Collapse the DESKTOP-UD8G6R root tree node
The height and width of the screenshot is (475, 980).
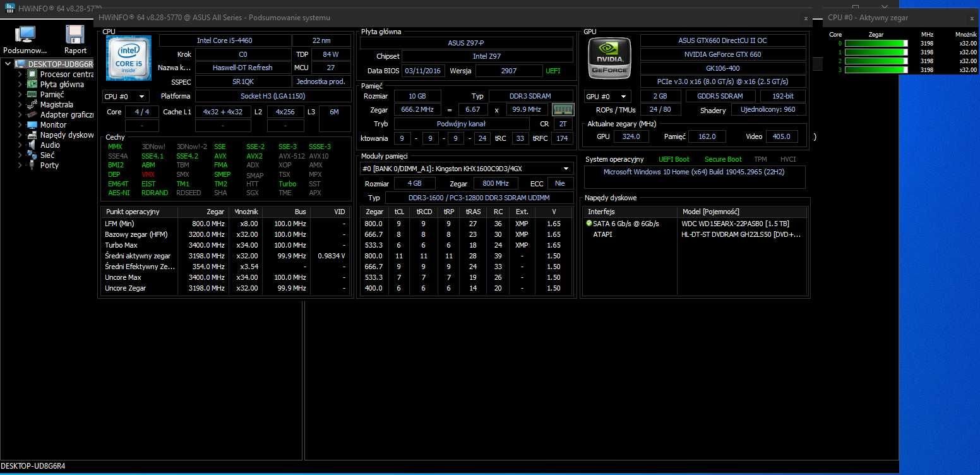click(9, 64)
